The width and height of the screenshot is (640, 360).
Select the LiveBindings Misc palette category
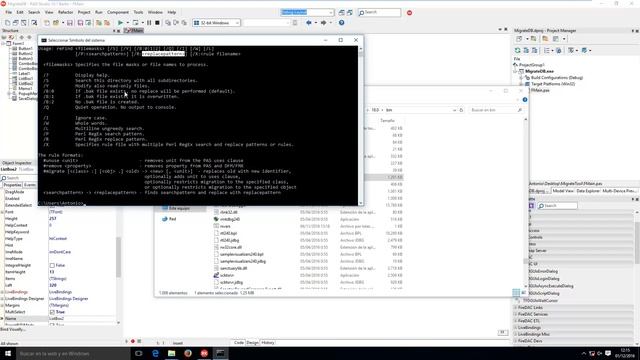click(533, 334)
